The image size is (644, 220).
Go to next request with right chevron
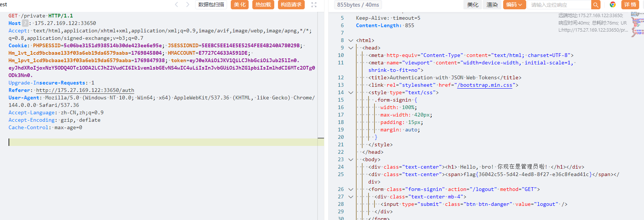click(188, 4)
